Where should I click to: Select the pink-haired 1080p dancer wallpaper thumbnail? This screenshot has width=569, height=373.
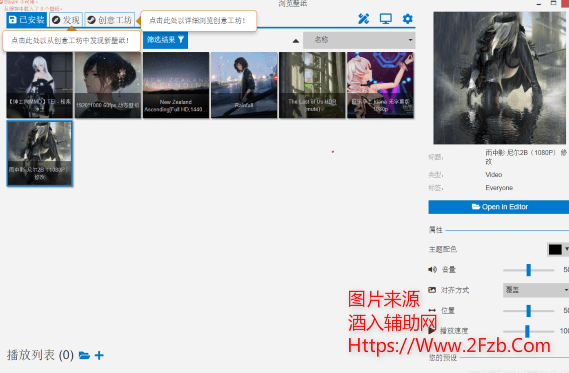380,85
